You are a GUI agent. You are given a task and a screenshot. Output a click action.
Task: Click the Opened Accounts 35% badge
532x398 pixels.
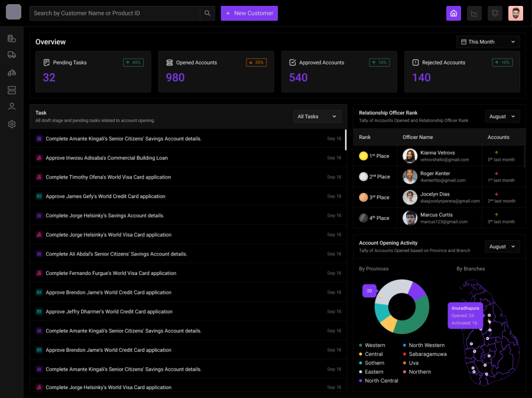(x=256, y=63)
